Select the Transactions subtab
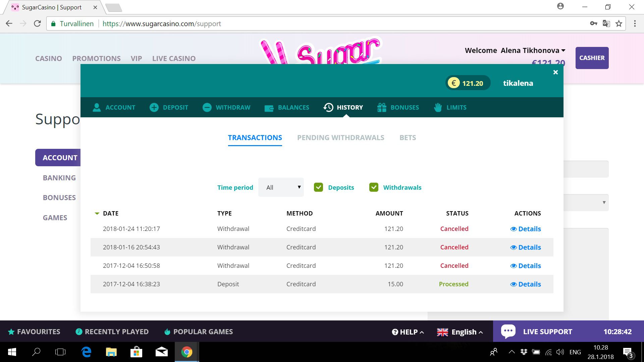The width and height of the screenshot is (644, 362). tap(255, 137)
